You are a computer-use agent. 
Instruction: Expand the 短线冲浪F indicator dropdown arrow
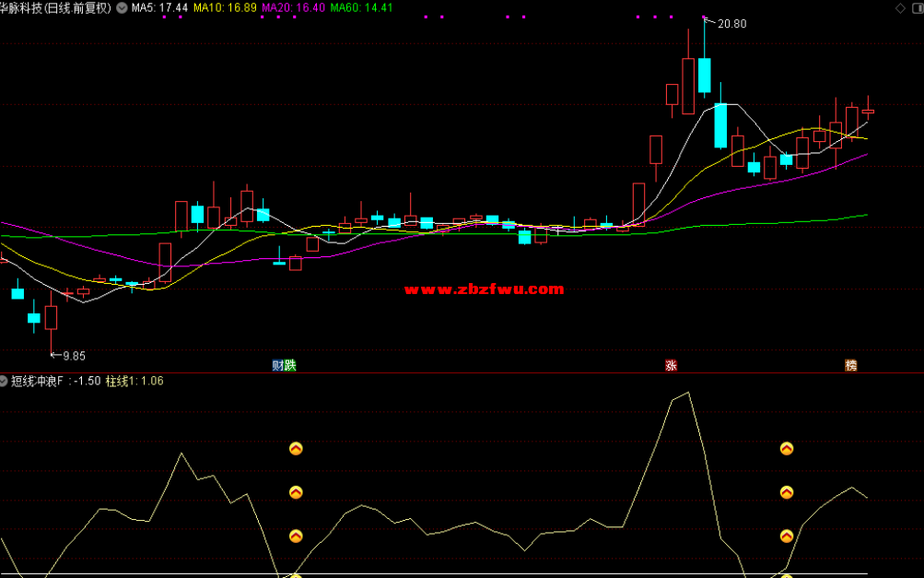point(4,381)
